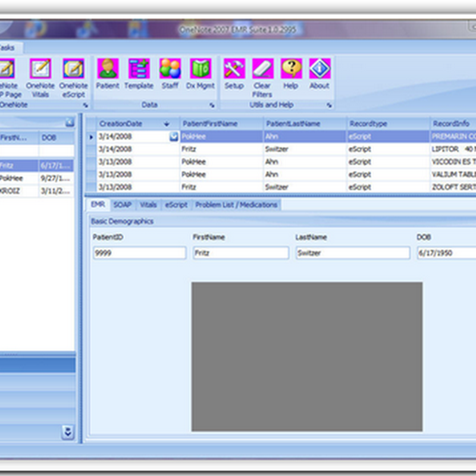476x476 pixels.
Task: Sort by the CreationDate column header
Action: [x=138, y=124]
